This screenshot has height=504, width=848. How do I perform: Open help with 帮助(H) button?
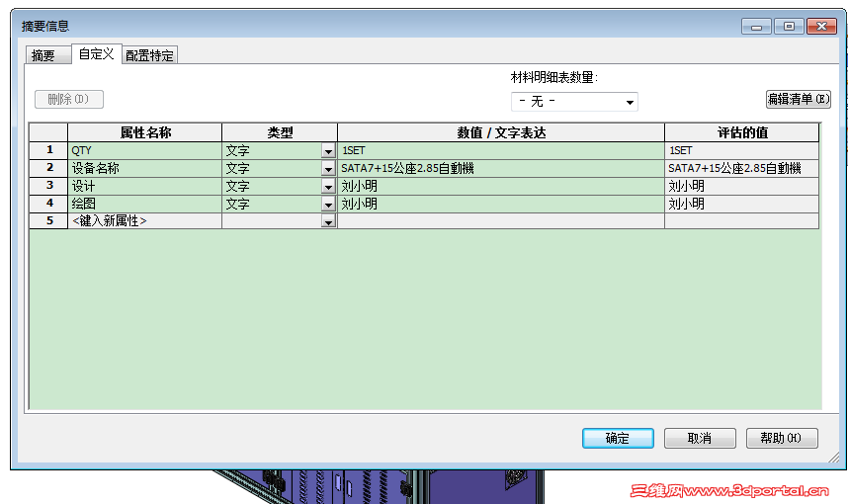point(782,438)
